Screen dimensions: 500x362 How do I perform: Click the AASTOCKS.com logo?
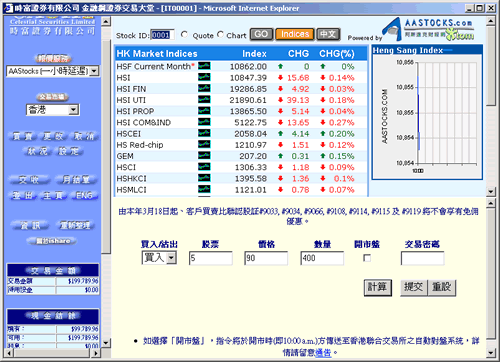pos(428,29)
